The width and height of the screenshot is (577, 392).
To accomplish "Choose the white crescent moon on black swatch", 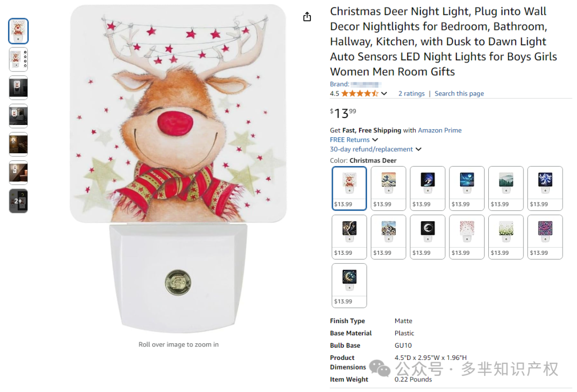I will (x=427, y=237).
